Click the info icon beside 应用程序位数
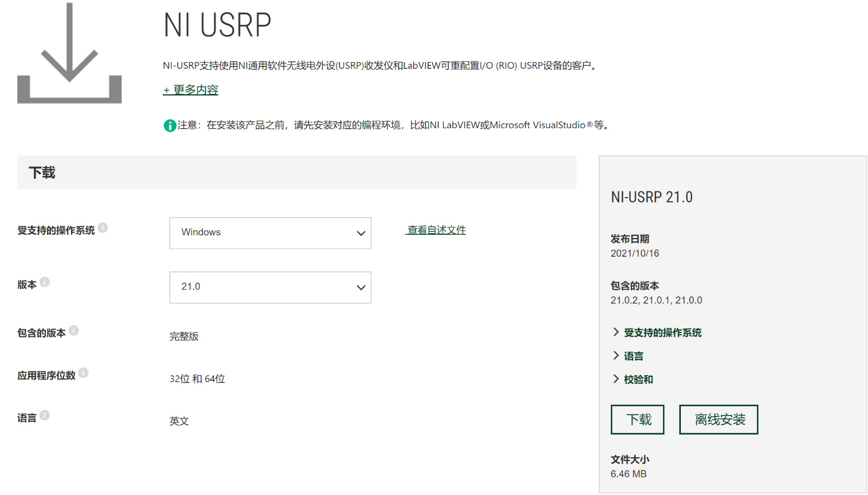 [84, 371]
